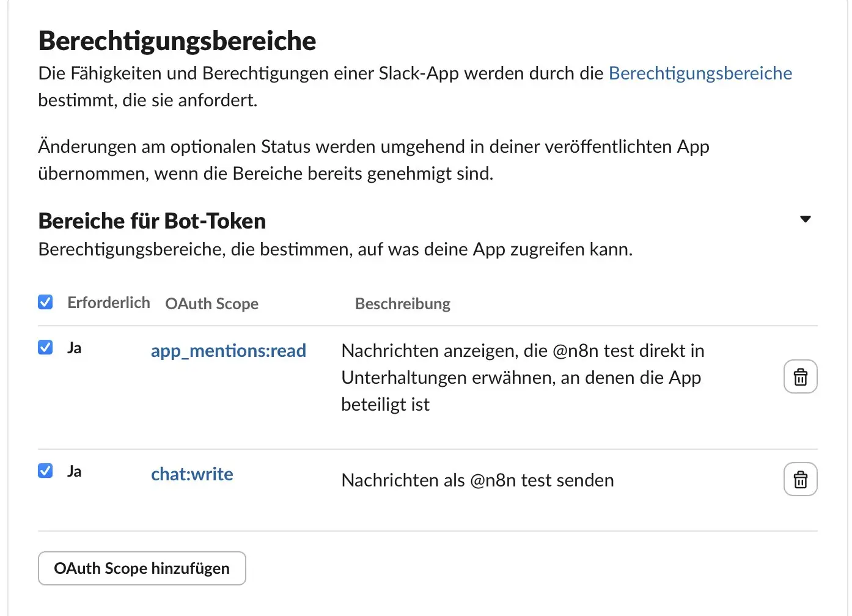Delete the app_mentions:read scope via trash icon
Image resolution: width=852 pixels, height=616 pixels.
pos(801,376)
